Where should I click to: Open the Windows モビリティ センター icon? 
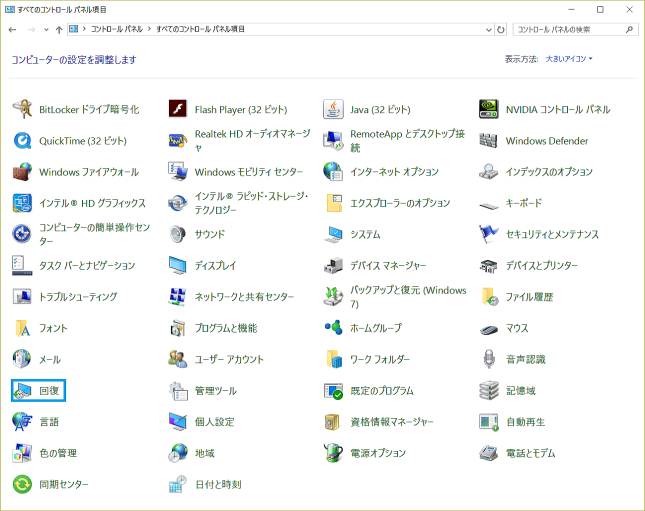[x=178, y=172]
